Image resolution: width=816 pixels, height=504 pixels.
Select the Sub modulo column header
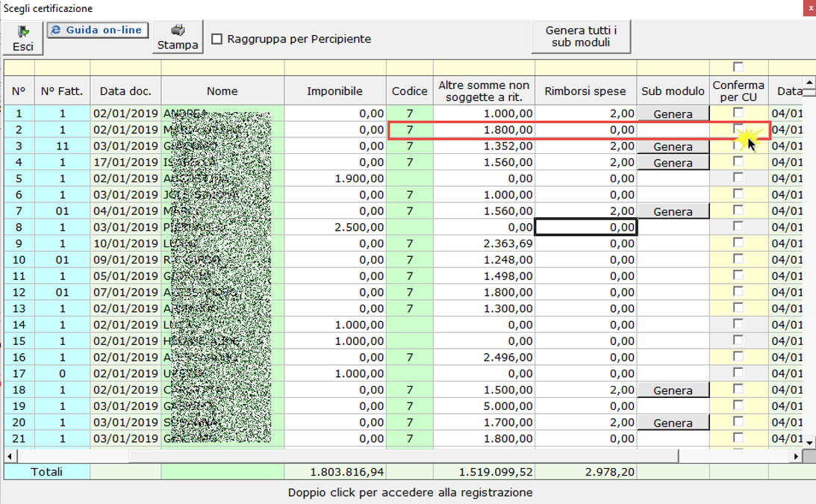[x=673, y=91]
